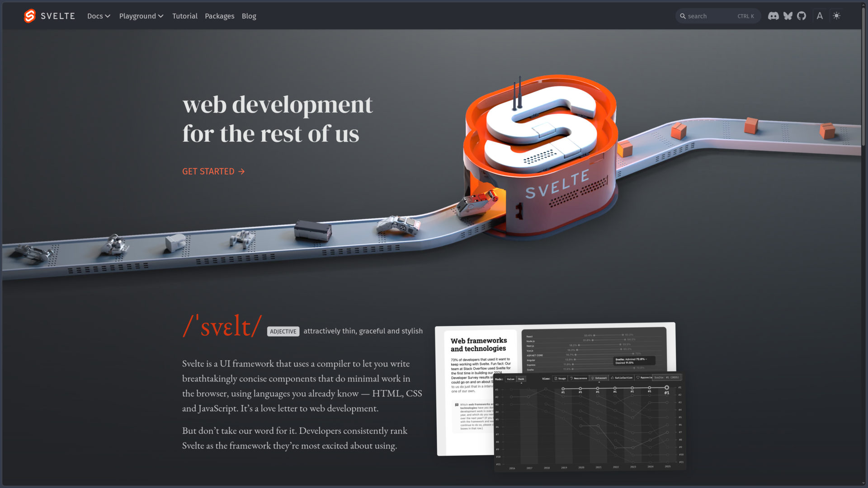Toggle the font style 'A' icon
This screenshot has width=868, height=488.
(820, 16)
